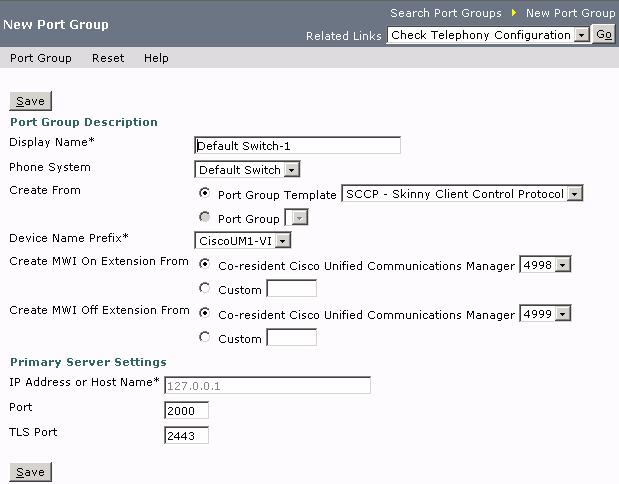The width and height of the screenshot is (619, 484).
Task: Open the Device Name Prefix dropdown
Action: click(x=242, y=240)
